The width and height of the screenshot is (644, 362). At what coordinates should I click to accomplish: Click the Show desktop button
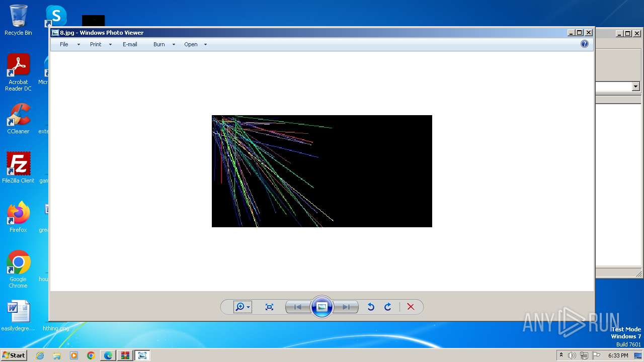pyautogui.click(x=638, y=355)
